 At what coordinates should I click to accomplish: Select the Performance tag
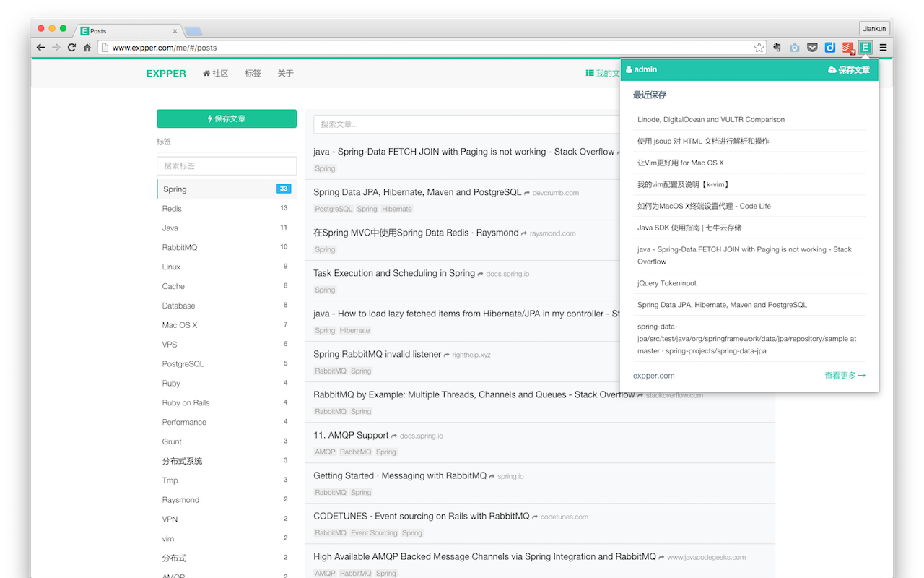(227, 422)
